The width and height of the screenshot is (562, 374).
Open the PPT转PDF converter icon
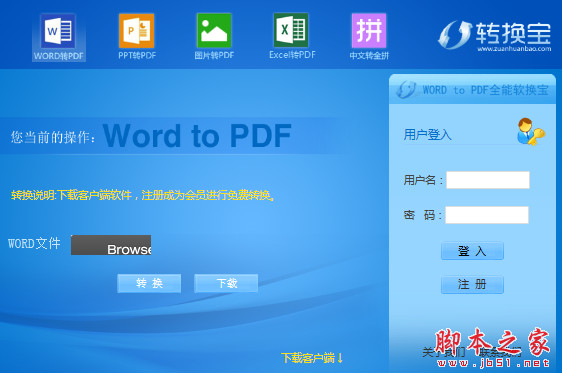tap(137, 37)
